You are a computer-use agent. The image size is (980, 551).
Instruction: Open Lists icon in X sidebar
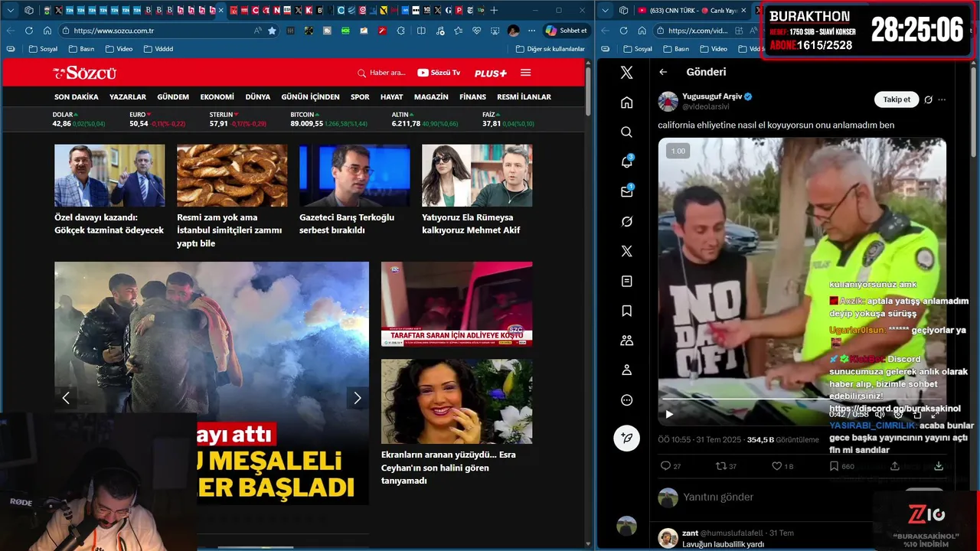click(626, 281)
